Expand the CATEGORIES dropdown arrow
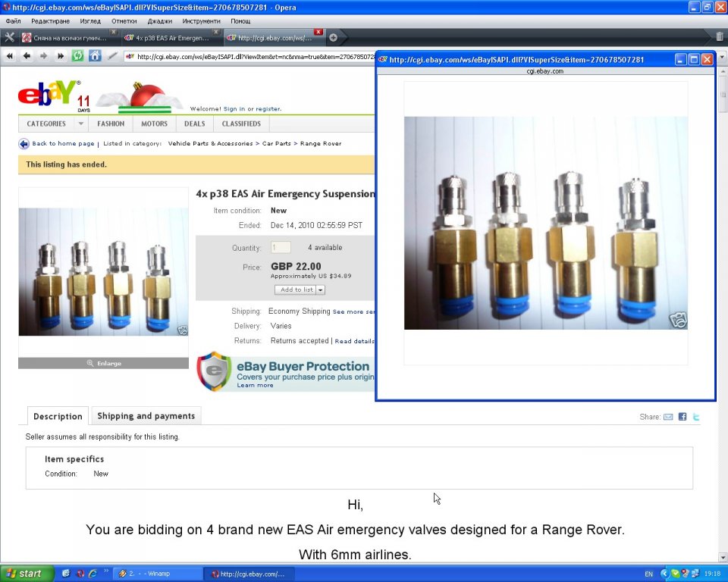Image resolution: width=728 pixels, height=582 pixels. [x=81, y=124]
